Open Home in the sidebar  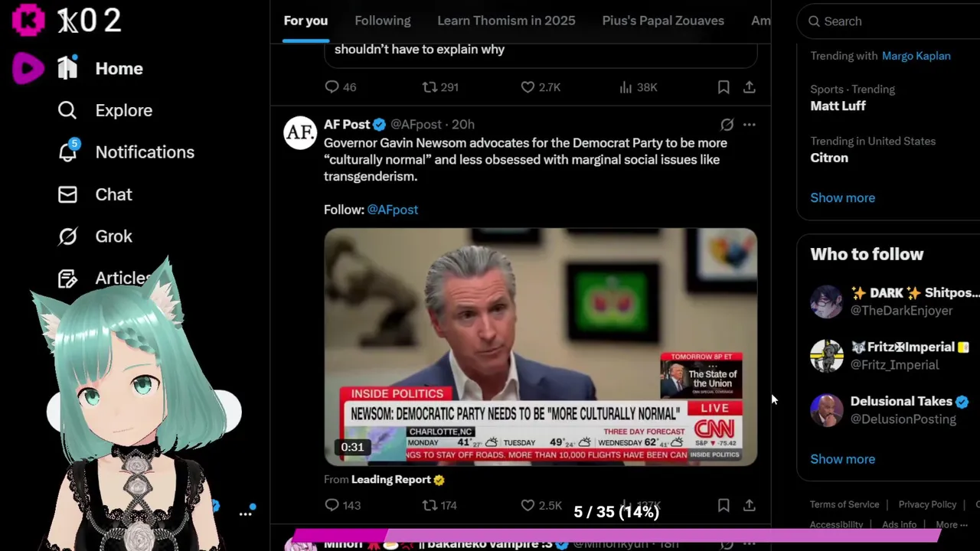pos(100,68)
